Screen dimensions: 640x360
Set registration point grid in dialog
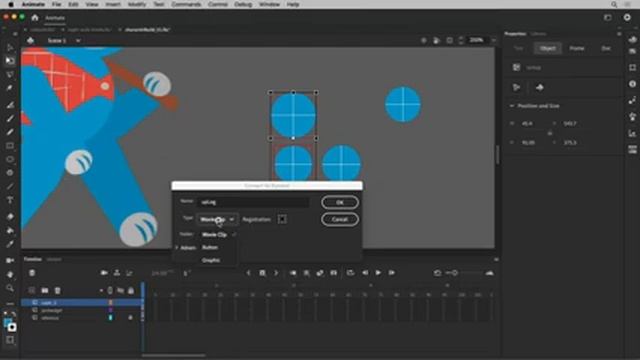coord(282,219)
